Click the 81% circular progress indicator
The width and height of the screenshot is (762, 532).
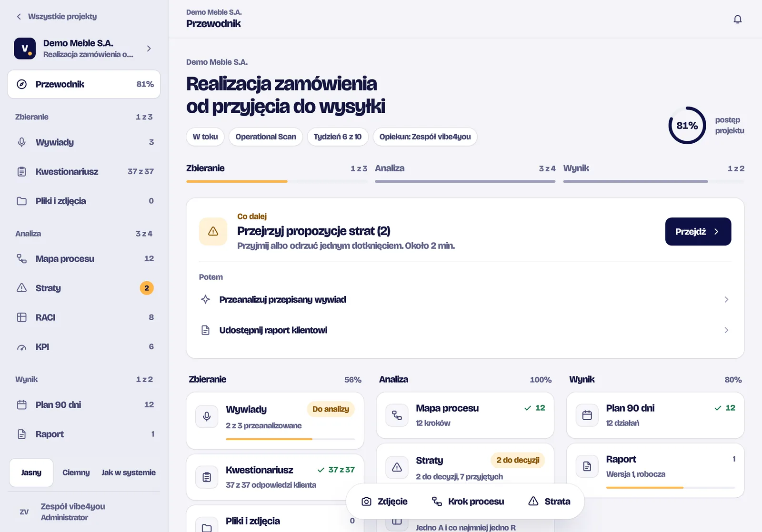687,126
